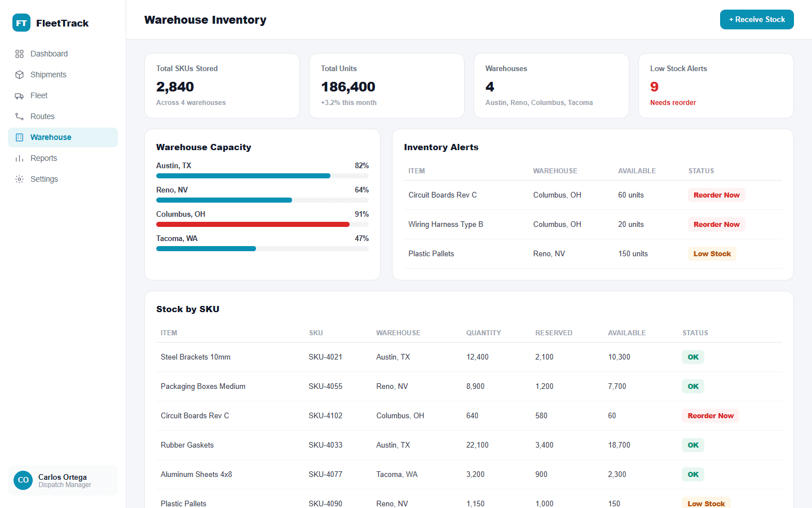This screenshot has height=508, width=812.
Task: Go to Shipments in sidebar
Action: pyautogui.click(x=63, y=75)
